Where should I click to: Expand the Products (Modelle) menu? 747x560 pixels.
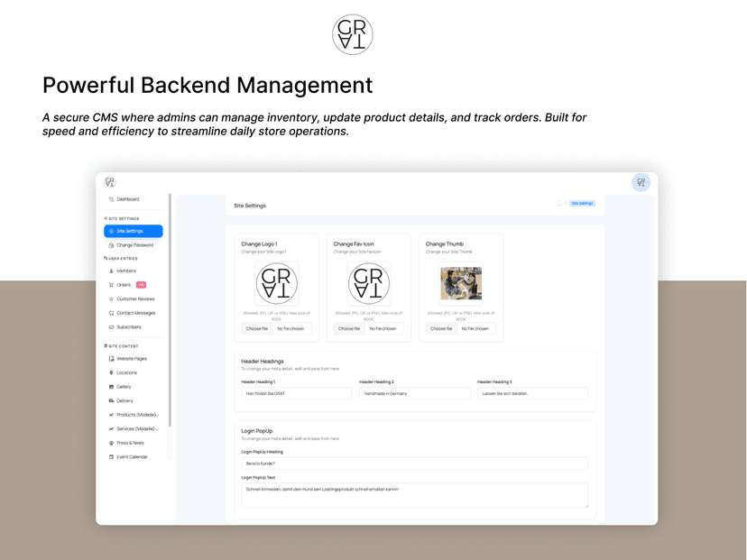tap(135, 415)
